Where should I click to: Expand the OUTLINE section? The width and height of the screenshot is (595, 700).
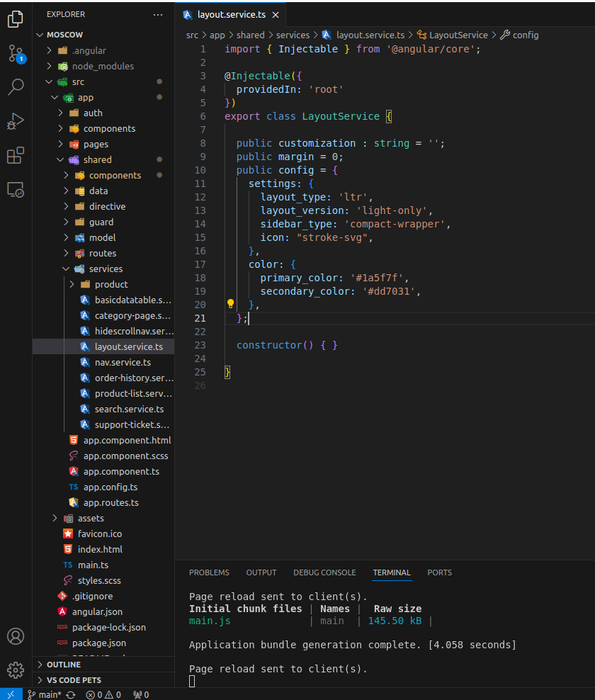[63, 665]
